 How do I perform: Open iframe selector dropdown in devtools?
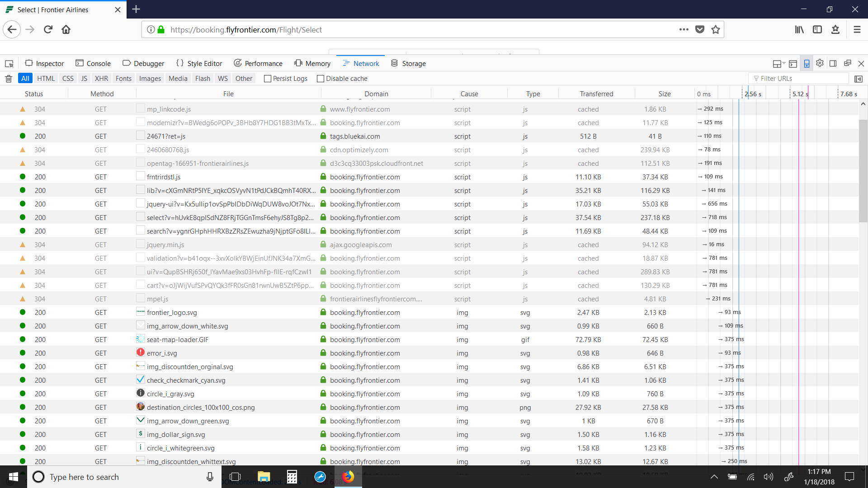click(779, 64)
